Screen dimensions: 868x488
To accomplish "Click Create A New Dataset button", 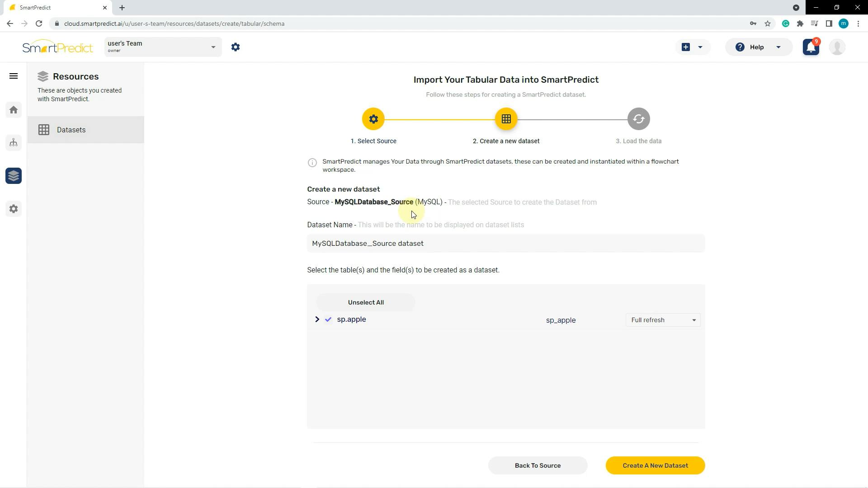I will [655, 465].
